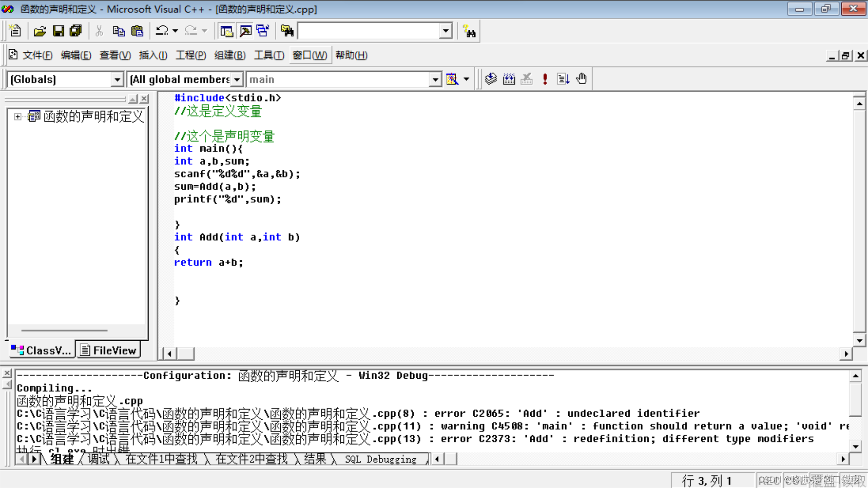Toggle the Output window icon
868x488 pixels.
click(245, 31)
